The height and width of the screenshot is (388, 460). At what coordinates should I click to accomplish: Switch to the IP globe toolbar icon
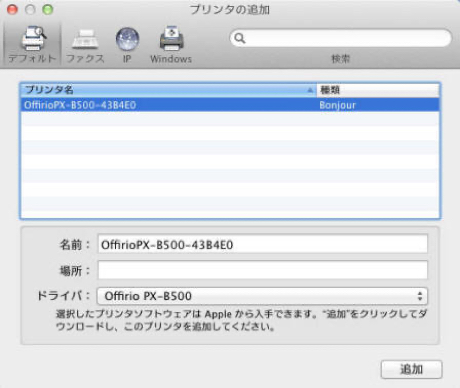tap(127, 45)
